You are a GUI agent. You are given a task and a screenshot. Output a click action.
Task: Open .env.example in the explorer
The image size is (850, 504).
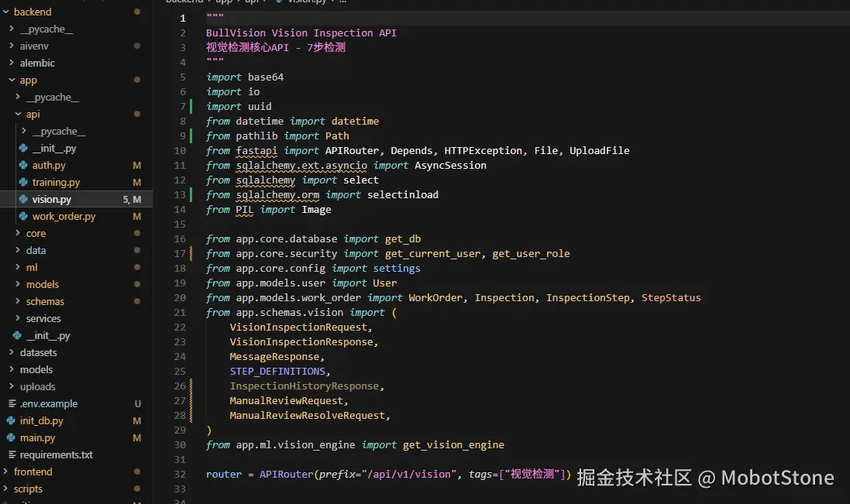click(49, 403)
